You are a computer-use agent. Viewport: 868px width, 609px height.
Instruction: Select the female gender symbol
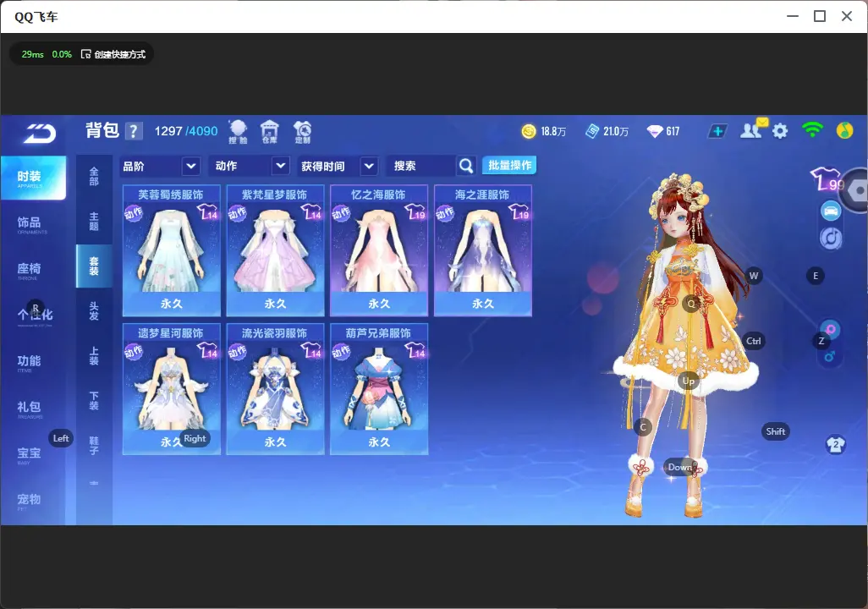pos(831,329)
